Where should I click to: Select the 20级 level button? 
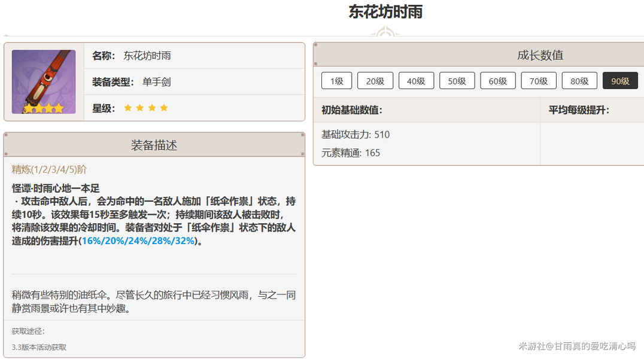click(375, 81)
